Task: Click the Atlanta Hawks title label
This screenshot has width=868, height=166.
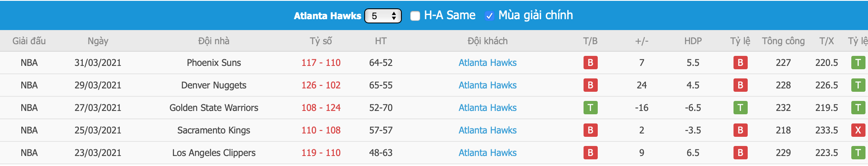Action: 327,16
